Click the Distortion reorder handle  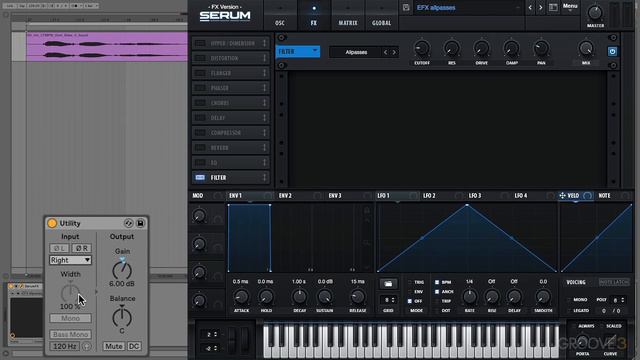pos(264,58)
